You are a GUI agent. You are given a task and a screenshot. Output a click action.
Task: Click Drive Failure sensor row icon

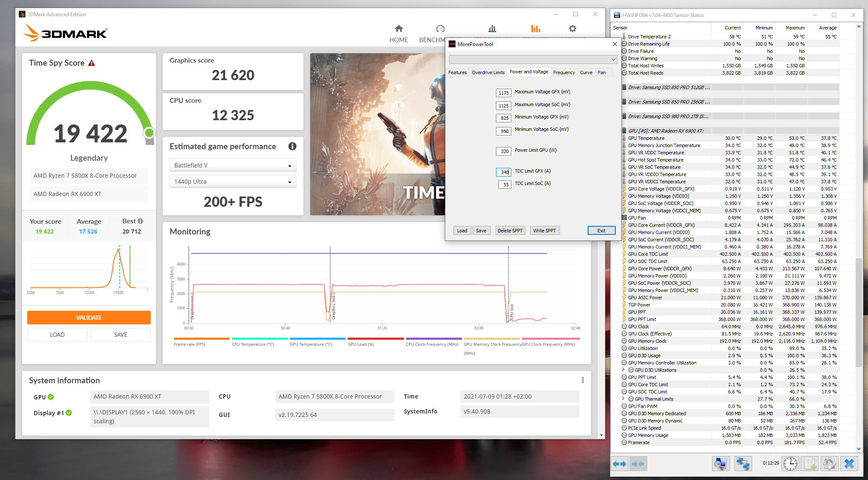pyautogui.click(x=624, y=51)
